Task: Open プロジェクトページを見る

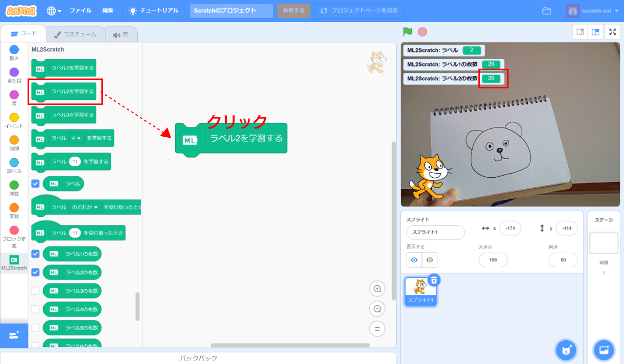Action: 358,9
